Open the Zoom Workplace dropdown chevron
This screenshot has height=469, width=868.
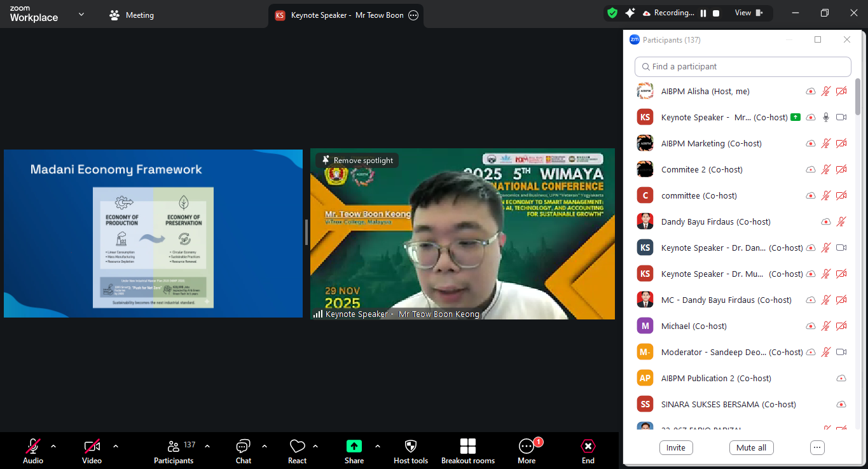click(x=81, y=14)
